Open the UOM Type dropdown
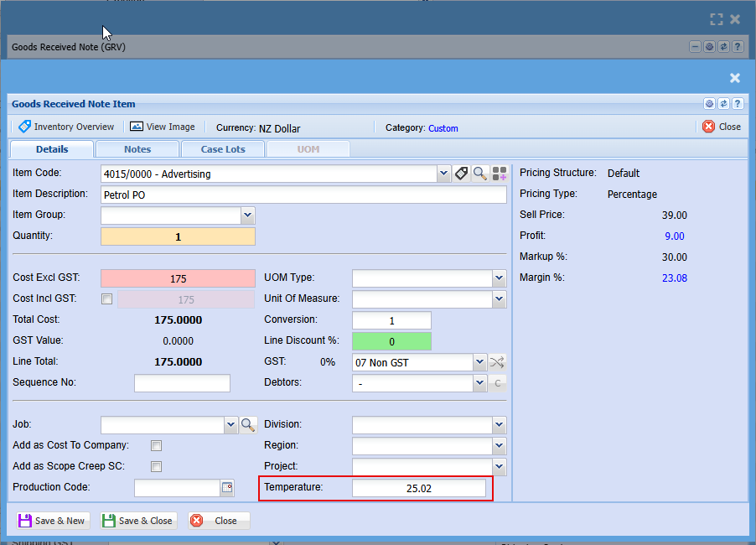This screenshot has width=756, height=545. tap(499, 278)
